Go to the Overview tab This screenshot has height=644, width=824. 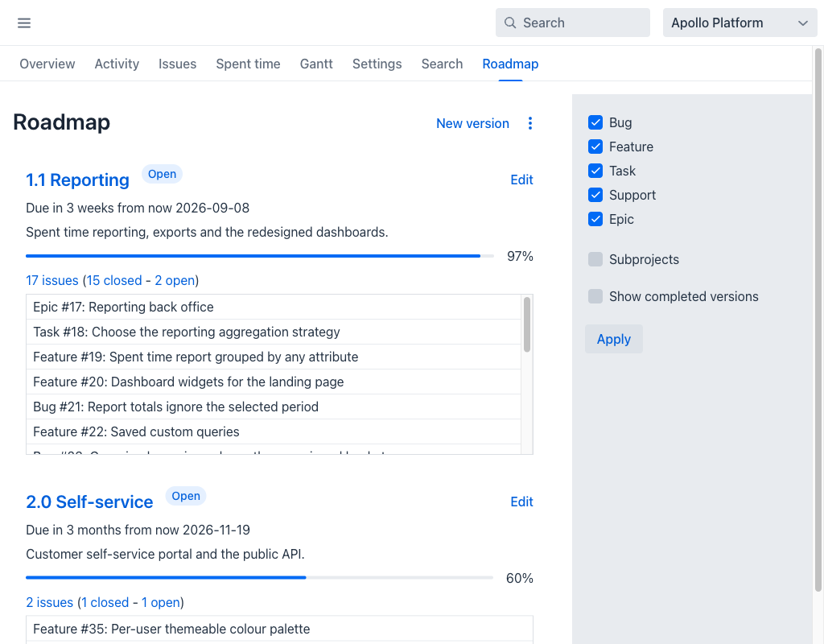coord(47,64)
